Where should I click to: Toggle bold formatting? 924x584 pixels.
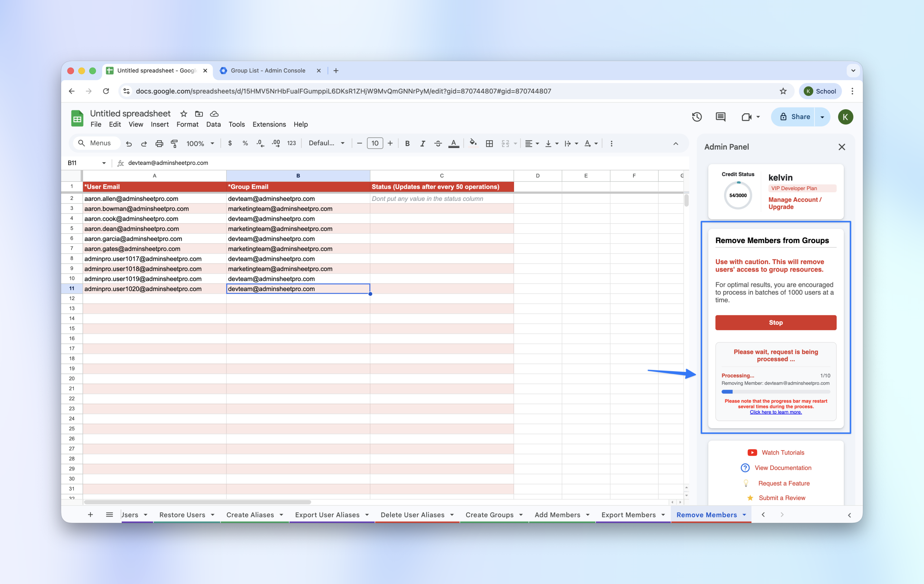click(x=407, y=144)
